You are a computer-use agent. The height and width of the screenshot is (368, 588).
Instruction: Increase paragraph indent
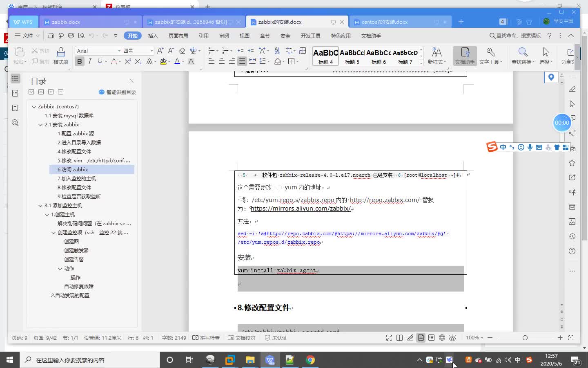tap(251, 51)
